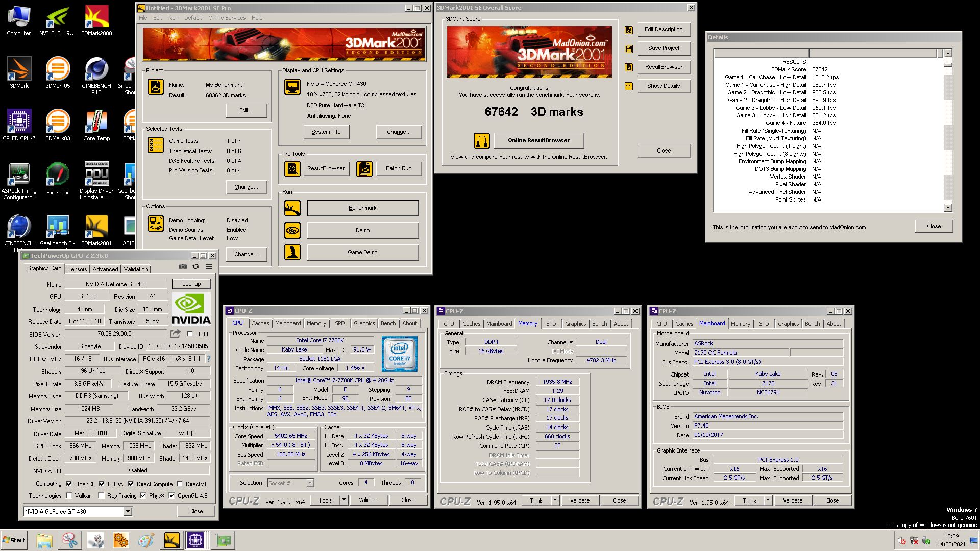Click the Benchmark button
This screenshot has height=551, width=980.
[x=362, y=208]
